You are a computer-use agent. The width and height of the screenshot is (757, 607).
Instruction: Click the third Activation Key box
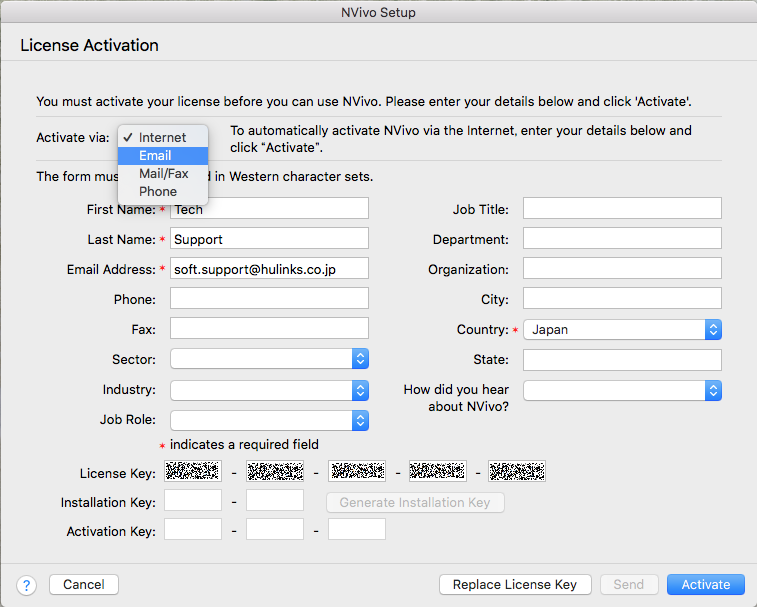(357, 529)
